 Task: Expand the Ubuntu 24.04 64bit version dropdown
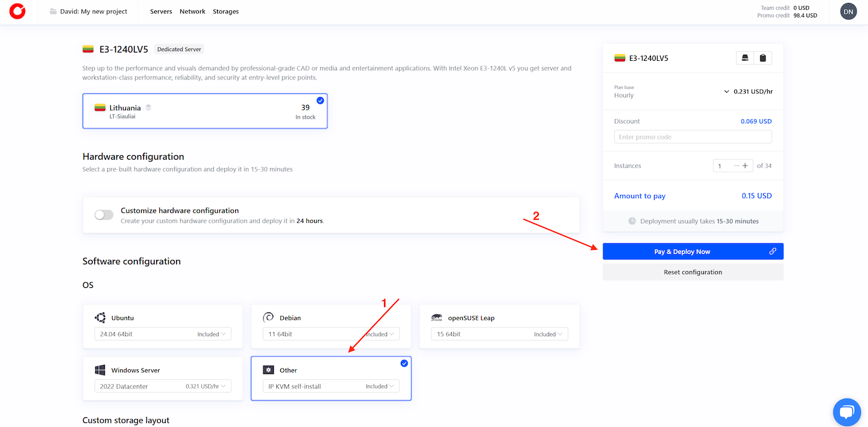(163, 334)
